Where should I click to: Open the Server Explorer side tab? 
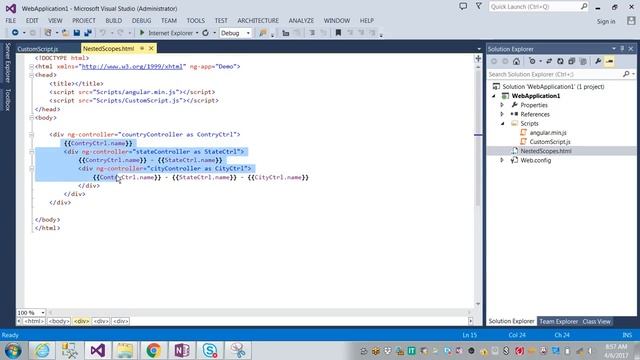pos(7,63)
